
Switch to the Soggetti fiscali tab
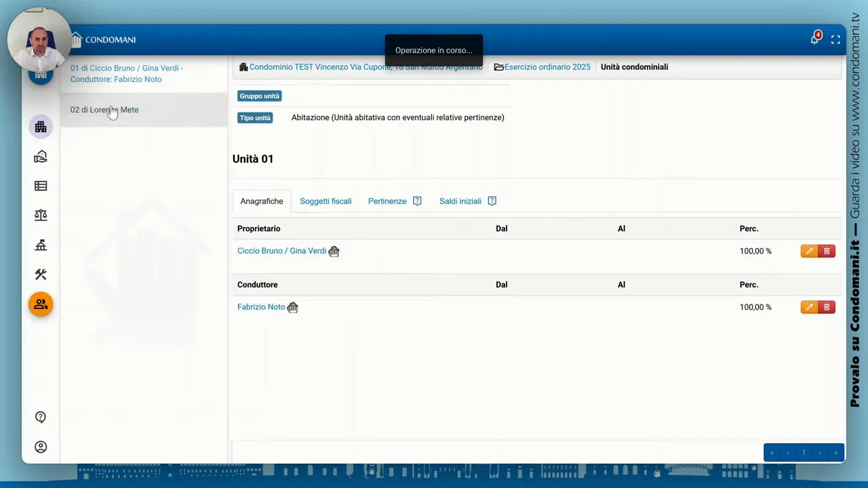click(325, 201)
